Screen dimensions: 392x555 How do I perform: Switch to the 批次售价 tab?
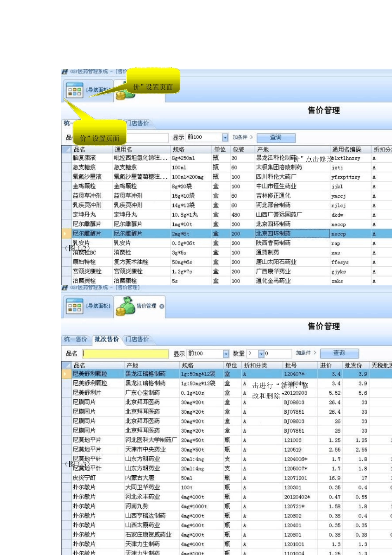coord(106,339)
